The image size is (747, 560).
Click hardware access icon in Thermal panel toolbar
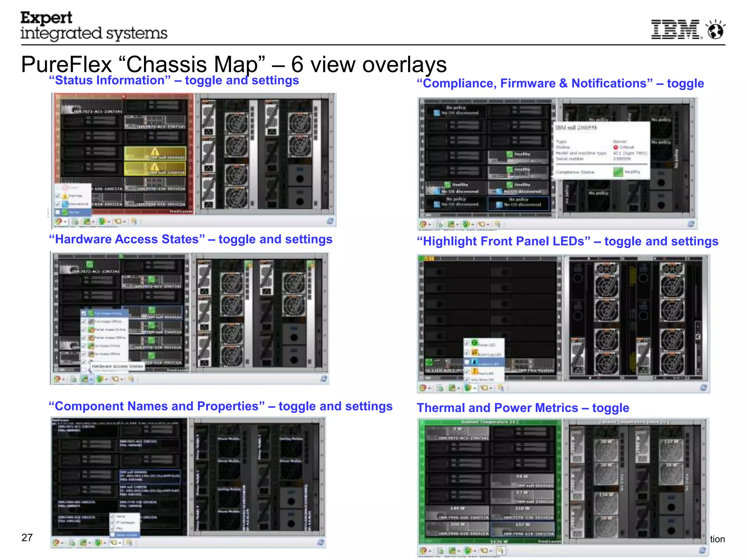(x=452, y=551)
